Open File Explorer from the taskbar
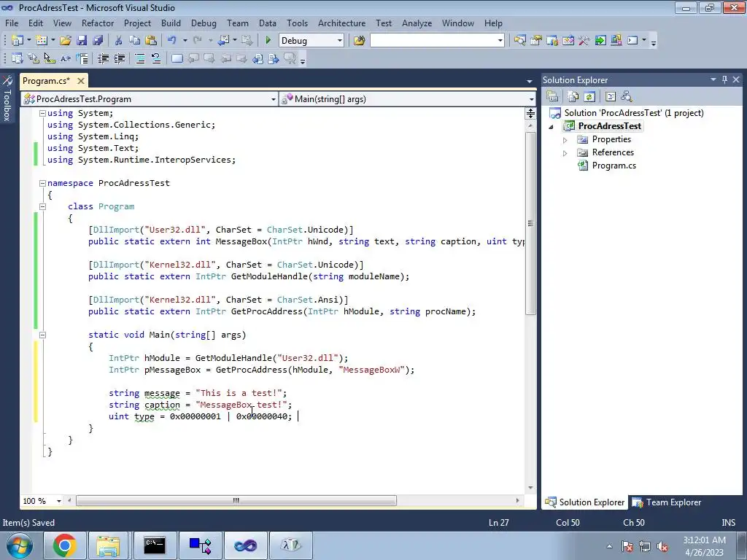Image resolution: width=747 pixels, height=560 pixels. click(x=108, y=545)
